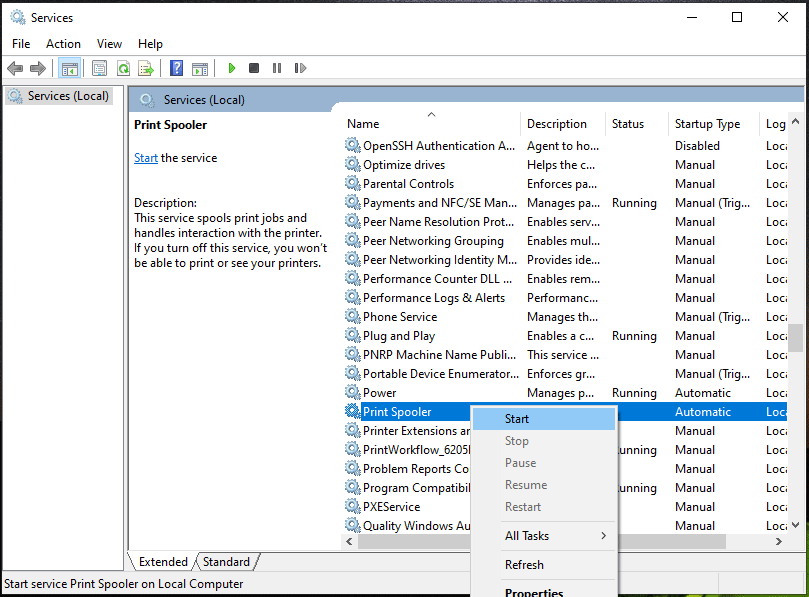Select Refresh in the context menu
This screenshot has width=809, height=597.
tap(524, 565)
